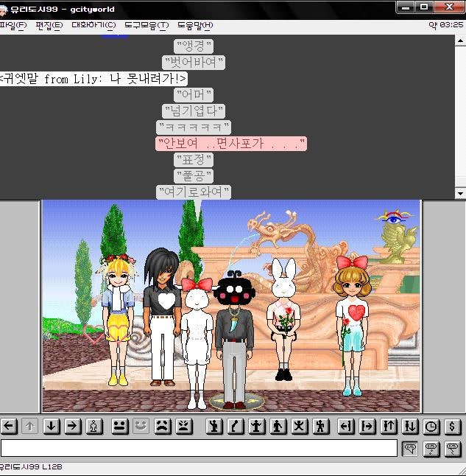
Task: Select the angry face expression icon
Action: pyautogui.click(x=183, y=426)
